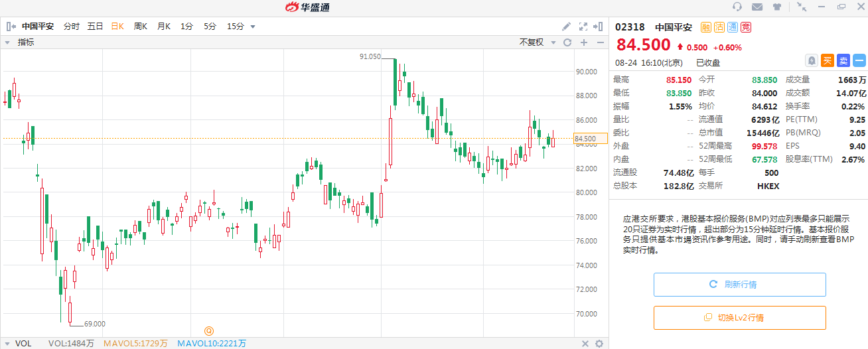Zoom out the K-line chart

[600, 42]
